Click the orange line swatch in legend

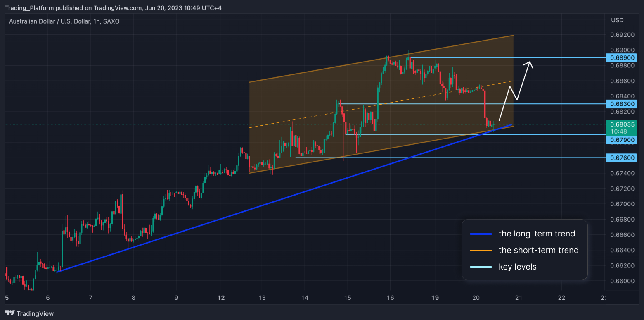point(481,251)
